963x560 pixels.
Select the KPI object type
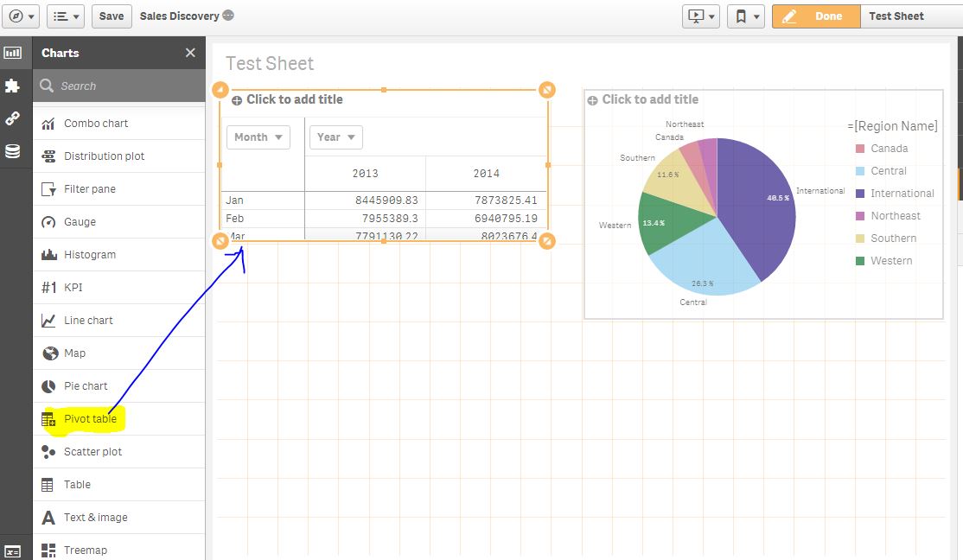tap(72, 287)
